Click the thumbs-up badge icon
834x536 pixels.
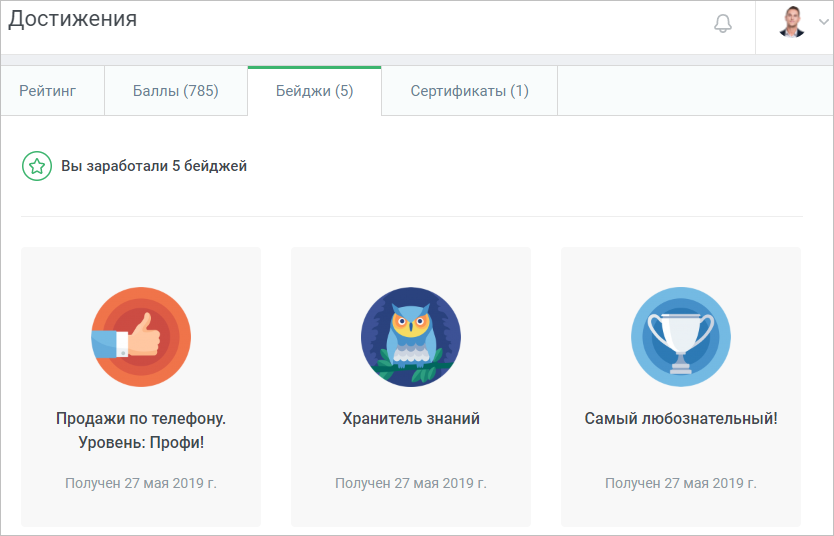point(141,337)
